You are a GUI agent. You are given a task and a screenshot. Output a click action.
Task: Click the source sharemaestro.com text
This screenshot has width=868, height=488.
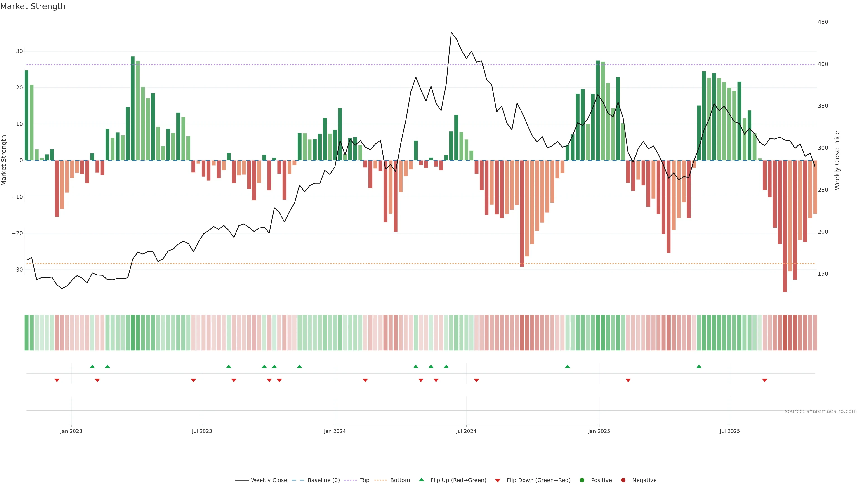(x=821, y=411)
